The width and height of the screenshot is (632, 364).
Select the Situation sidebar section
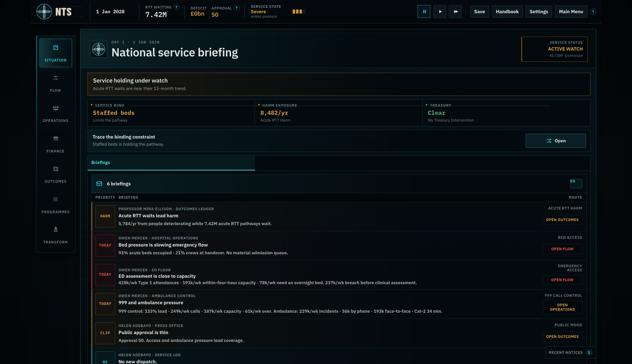(56, 53)
